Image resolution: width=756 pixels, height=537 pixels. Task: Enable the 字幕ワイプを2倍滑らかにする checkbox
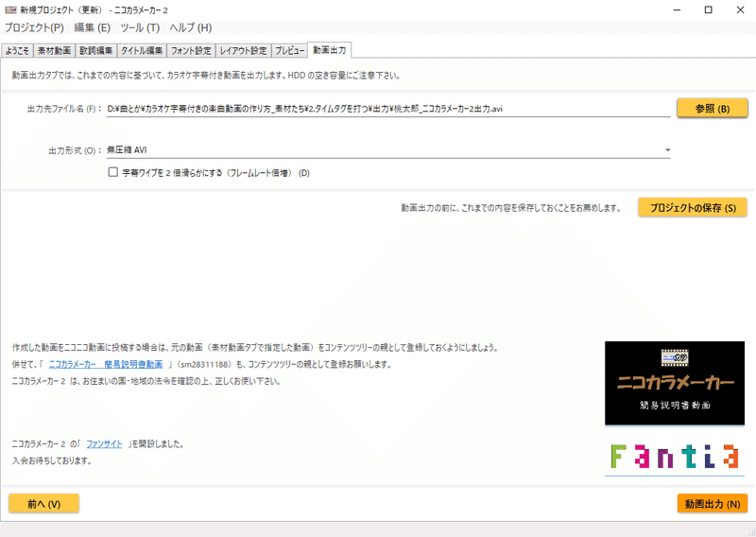click(112, 172)
